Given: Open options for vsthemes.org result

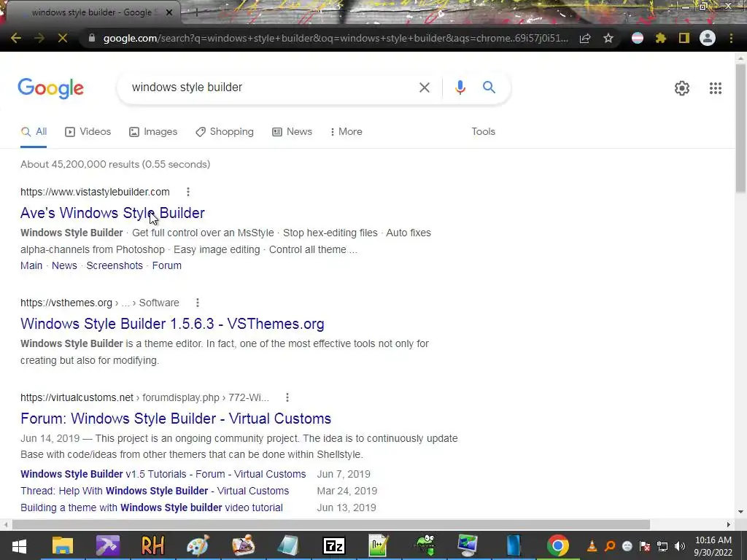Looking at the screenshot, I should click(198, 303).
